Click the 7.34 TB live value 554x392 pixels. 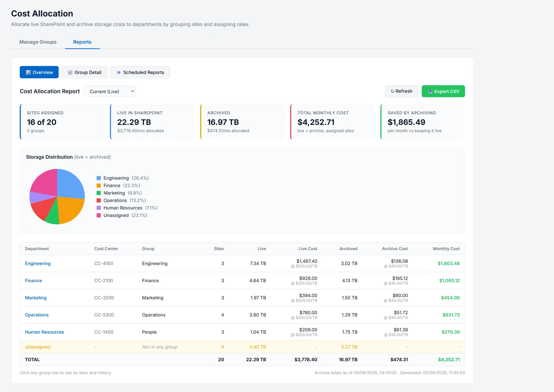[x=258, y=264]
